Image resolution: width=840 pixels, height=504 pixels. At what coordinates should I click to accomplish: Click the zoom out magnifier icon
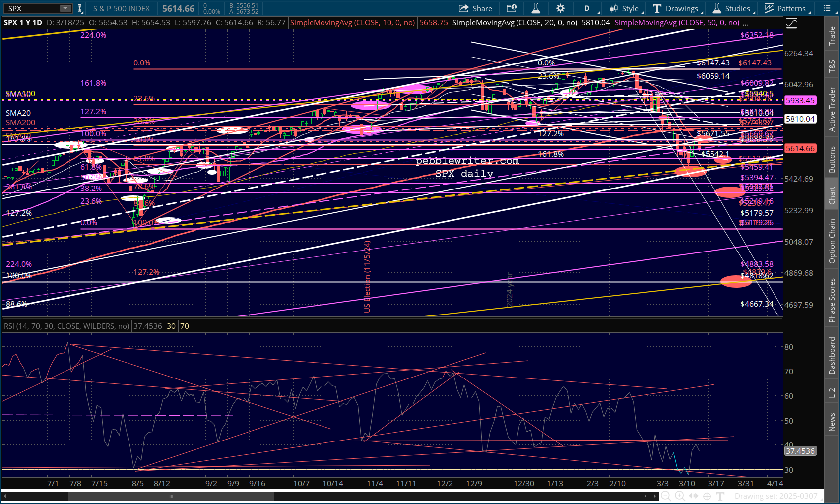pos(666,496)
